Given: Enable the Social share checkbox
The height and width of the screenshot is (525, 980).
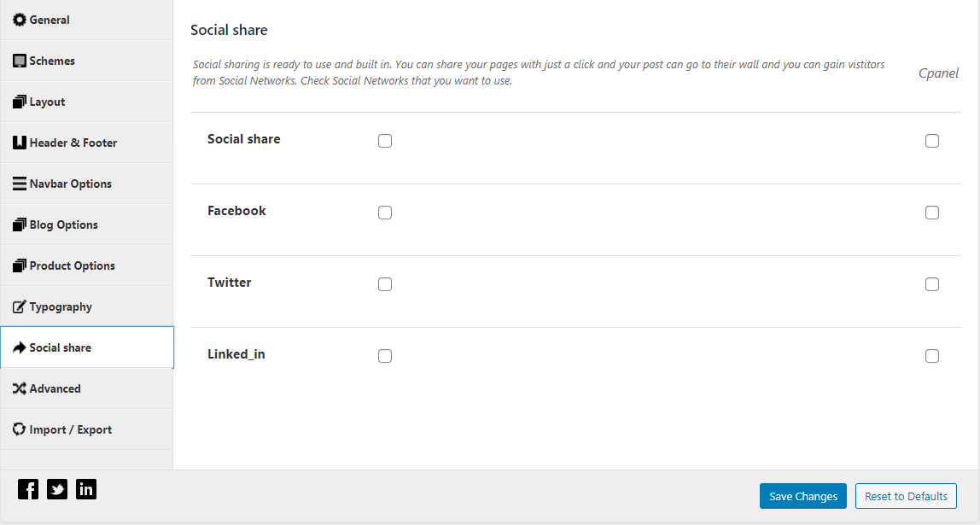Looking at the screenshot, I should pos(385,141).
